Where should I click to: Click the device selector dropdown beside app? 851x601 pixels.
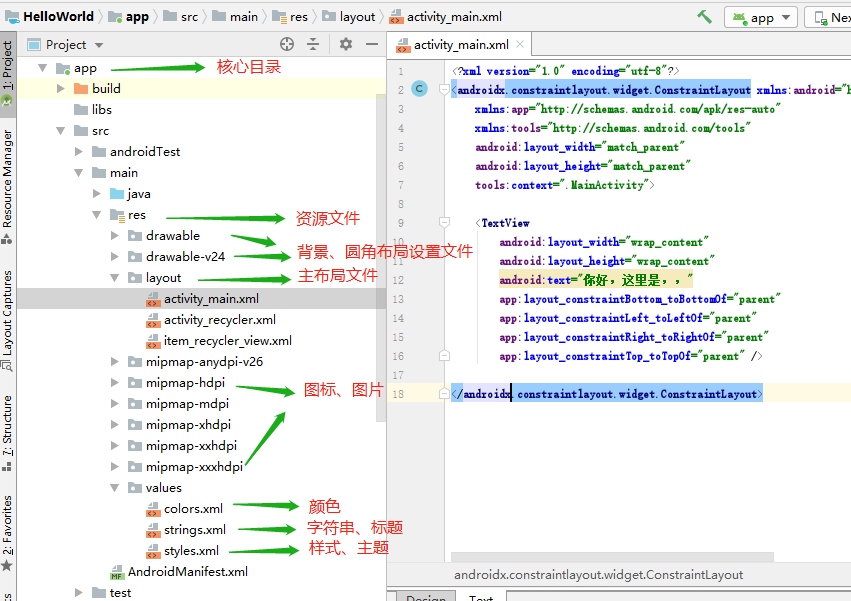828,17
